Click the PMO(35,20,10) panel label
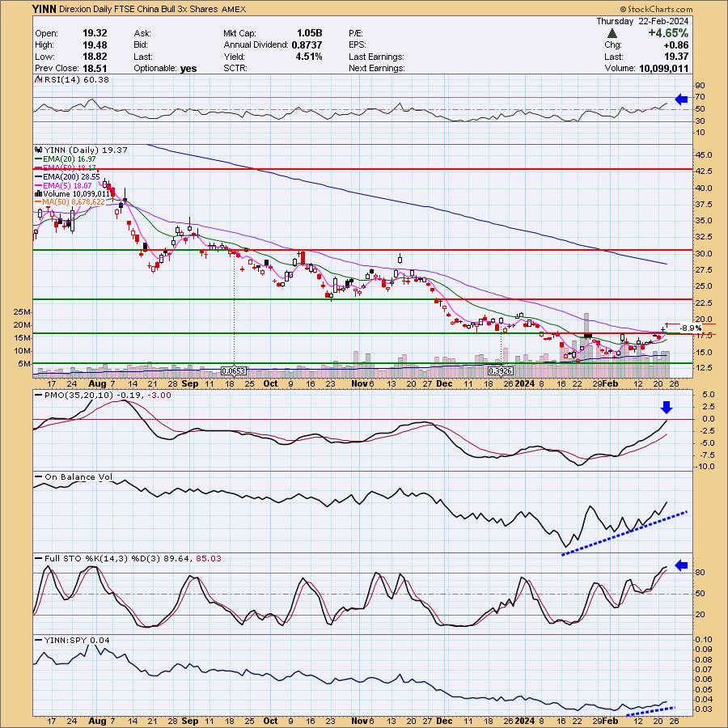The width and height of the screenshot is (728, 728). point(108,395)
